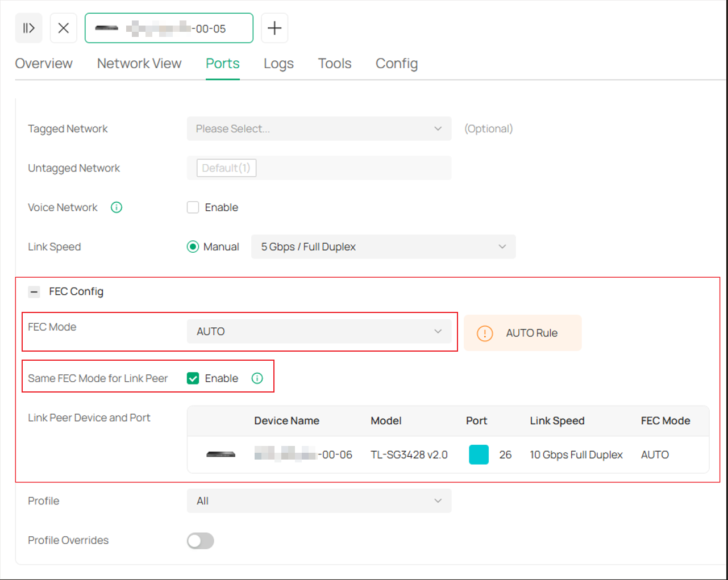Open the Config tab

click(x=396, y=63)
